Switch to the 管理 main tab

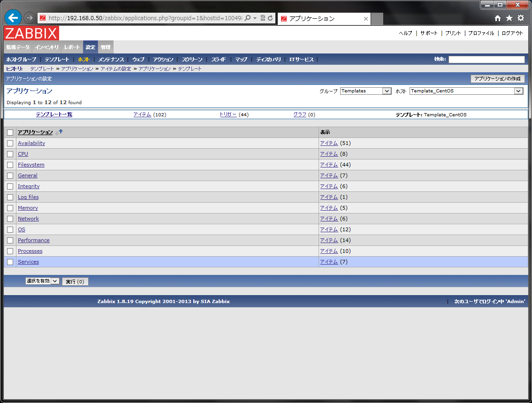click(x=106, y=47)
